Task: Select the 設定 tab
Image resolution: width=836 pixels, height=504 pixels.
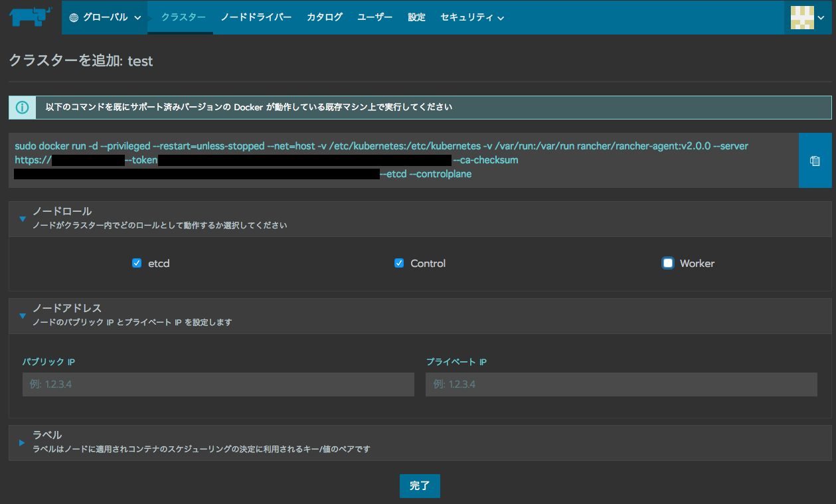Action: 417,17
